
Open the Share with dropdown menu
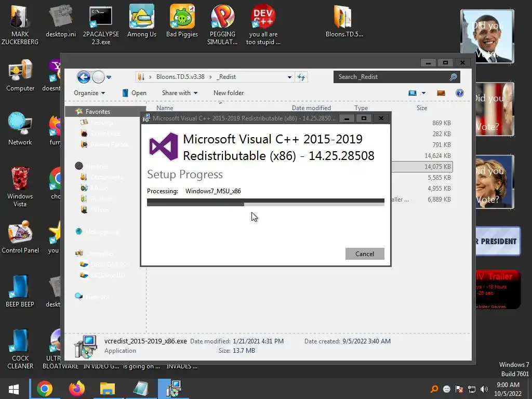tap(179, 93)
